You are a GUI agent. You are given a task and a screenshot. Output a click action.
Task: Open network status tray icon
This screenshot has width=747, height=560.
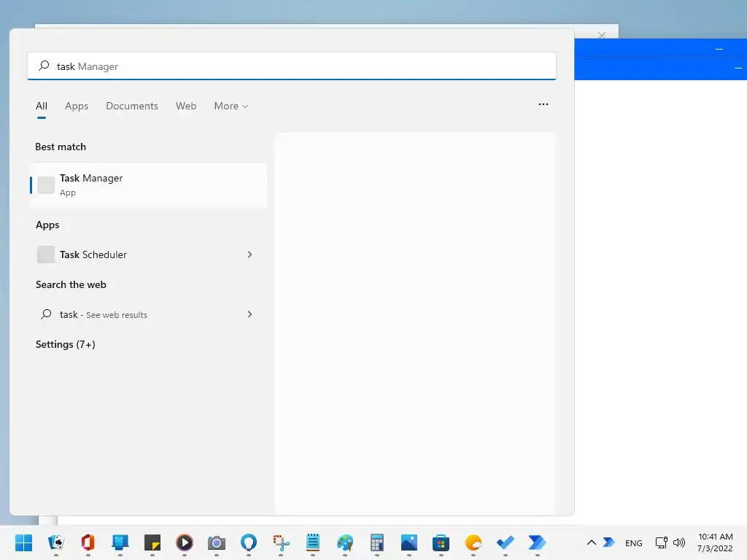661,542
